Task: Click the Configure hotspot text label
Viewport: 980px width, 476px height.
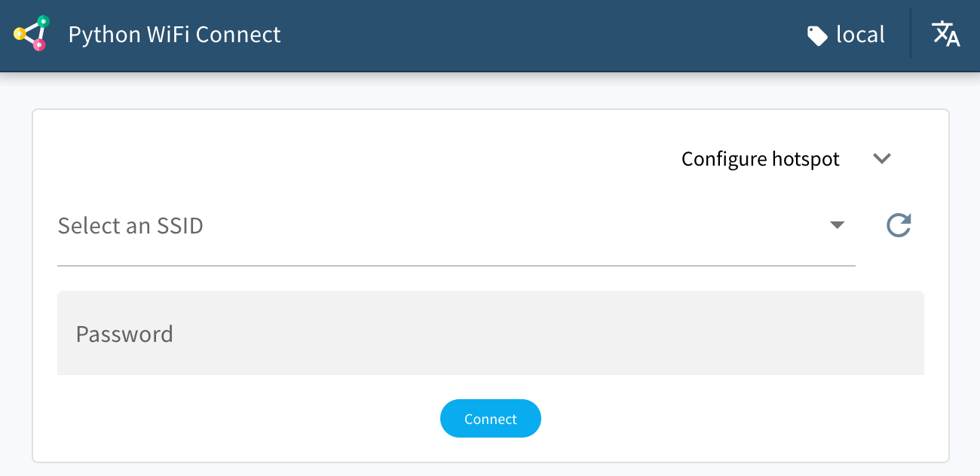Action: (x=760, y=159)
